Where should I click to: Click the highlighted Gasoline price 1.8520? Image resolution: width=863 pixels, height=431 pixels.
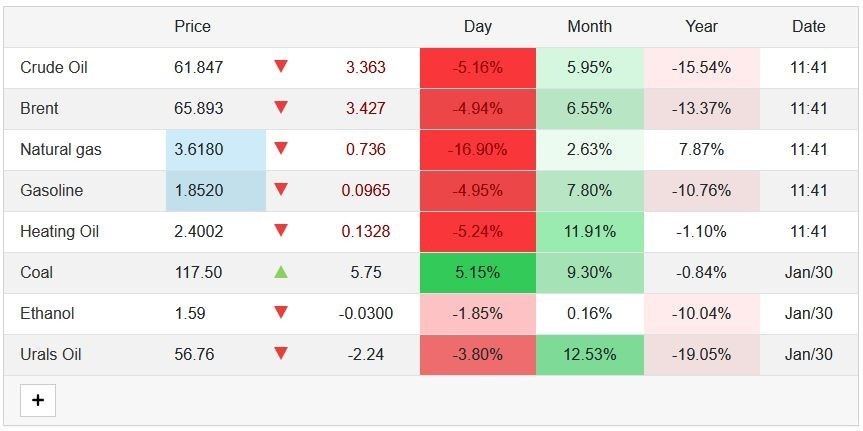pos(198,191)
